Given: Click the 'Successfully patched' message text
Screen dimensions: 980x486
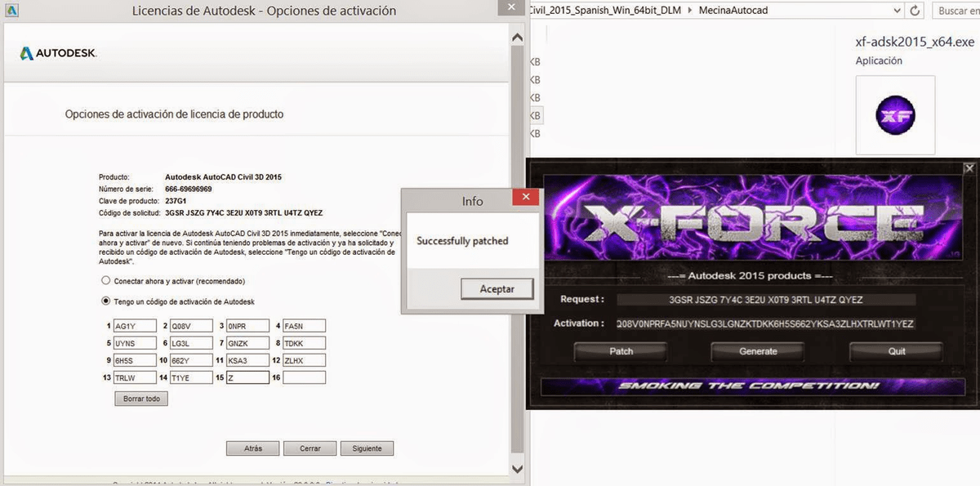Looking at the screenshot, I should pos(462,241).
